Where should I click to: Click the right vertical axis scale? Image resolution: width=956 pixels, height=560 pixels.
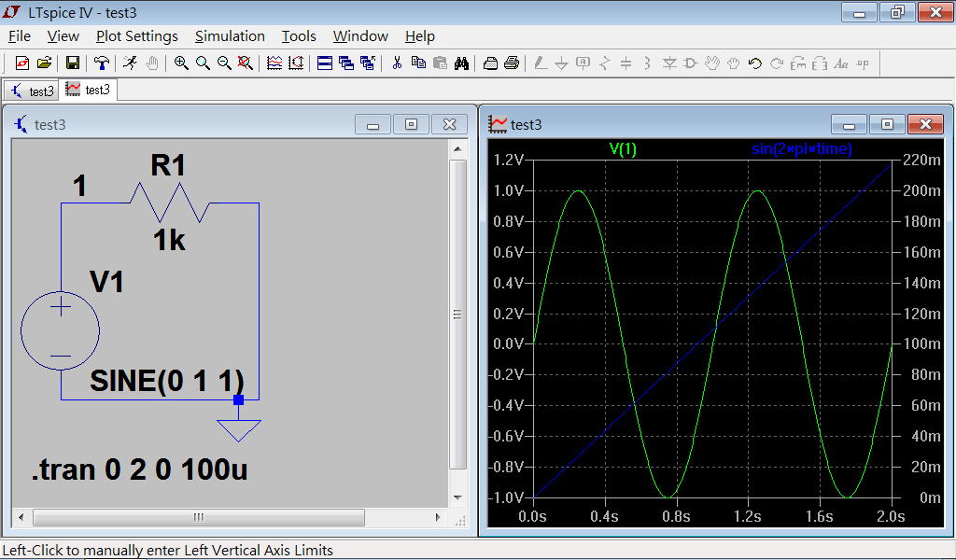click(920, 329)
